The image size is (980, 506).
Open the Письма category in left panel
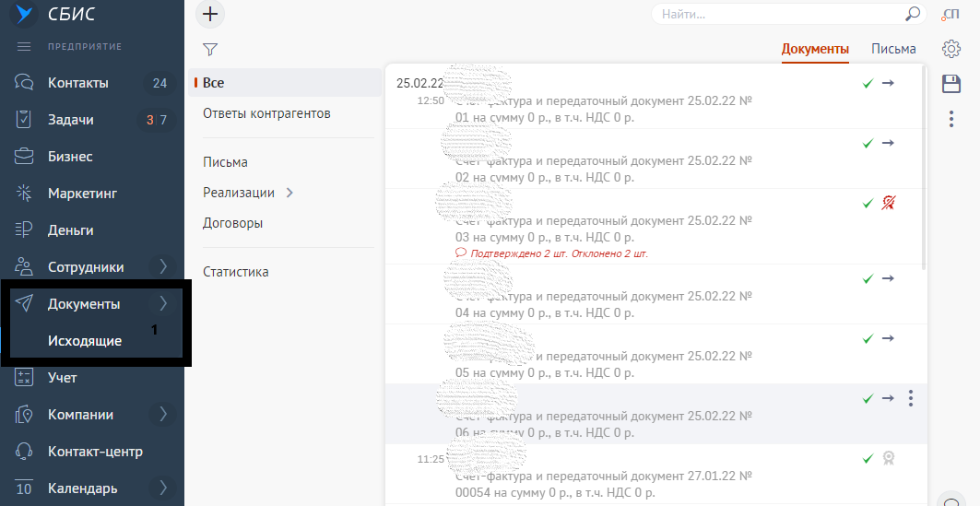225,162
